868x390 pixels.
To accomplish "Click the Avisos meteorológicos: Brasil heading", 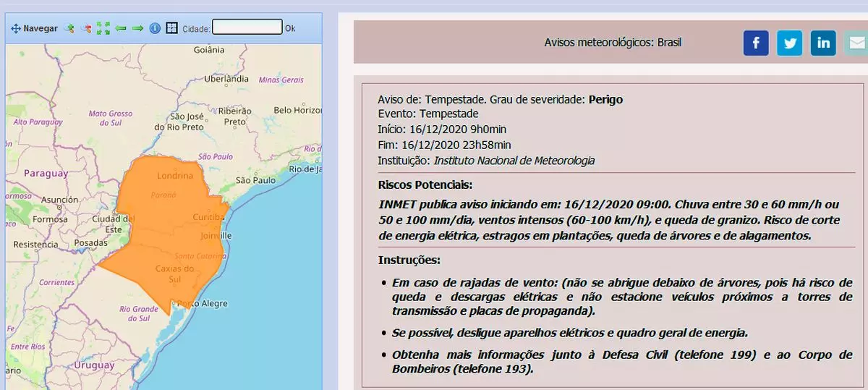I will coord(613,42).
